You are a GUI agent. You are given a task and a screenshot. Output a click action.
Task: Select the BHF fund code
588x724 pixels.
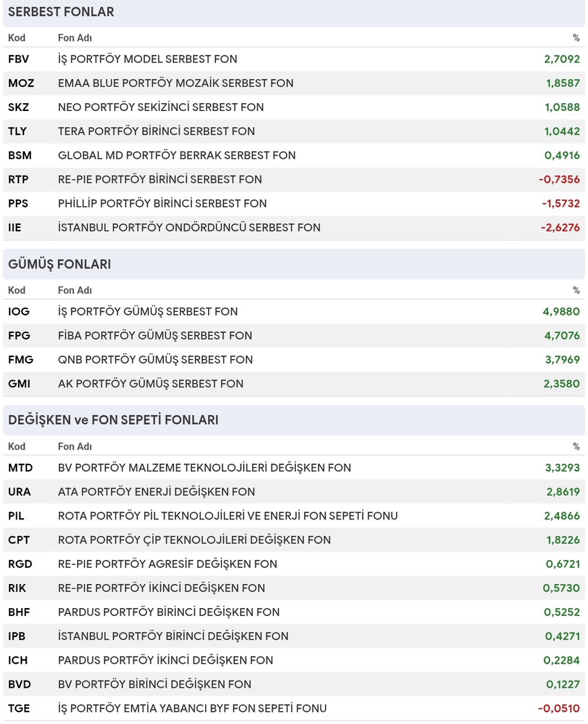pyautogui.click(x=19, y=613)
